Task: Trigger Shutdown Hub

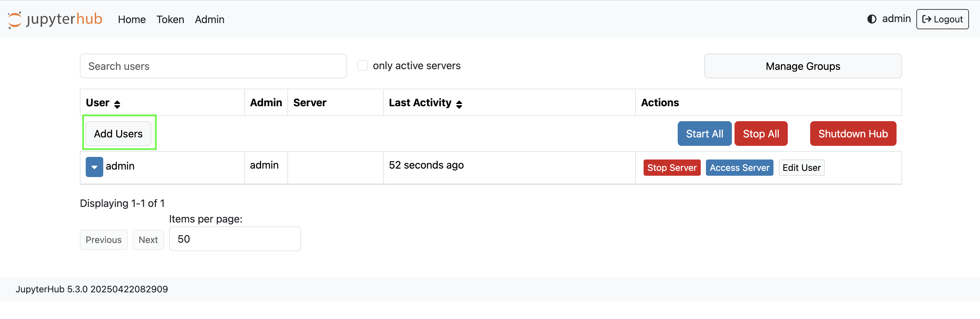Action: (x=853, y=133)
